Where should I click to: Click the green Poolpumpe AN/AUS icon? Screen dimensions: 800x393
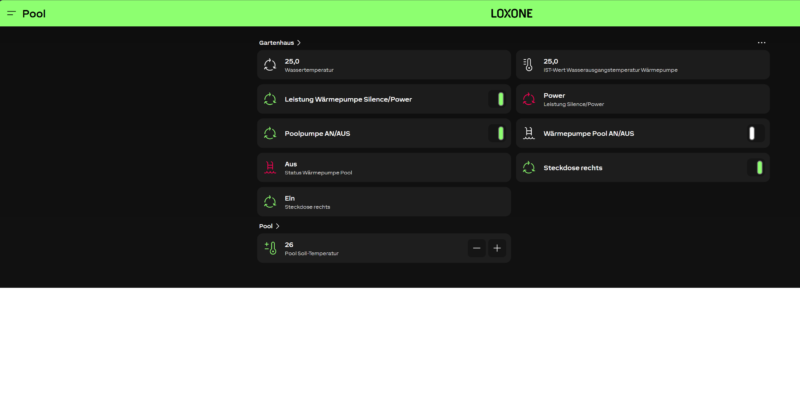(270, 133)
